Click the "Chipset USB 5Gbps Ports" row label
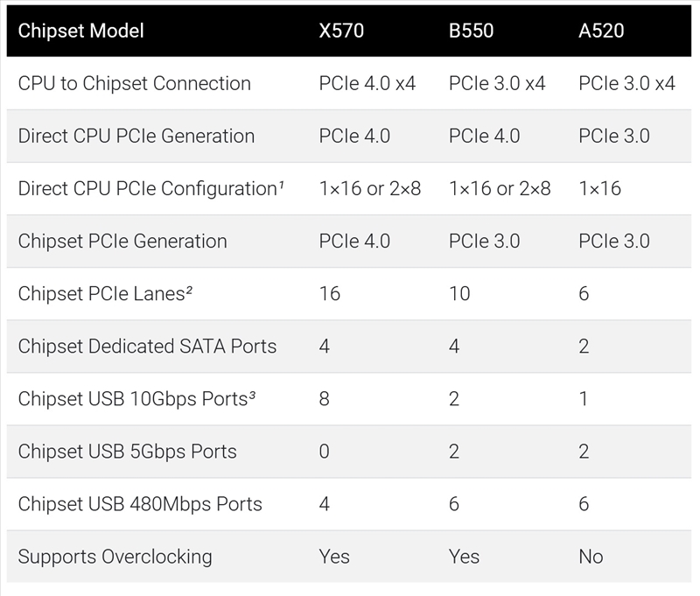Viewport: 700px width, 596px height. tap(127, 452)
